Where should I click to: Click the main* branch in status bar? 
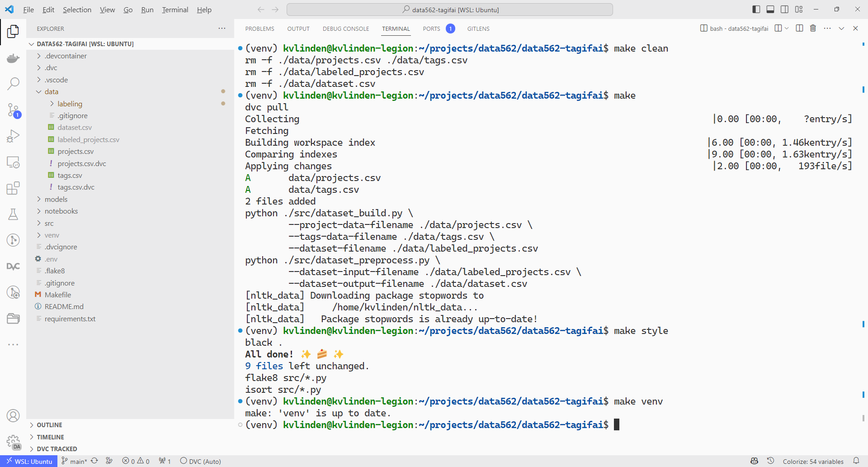74,461
